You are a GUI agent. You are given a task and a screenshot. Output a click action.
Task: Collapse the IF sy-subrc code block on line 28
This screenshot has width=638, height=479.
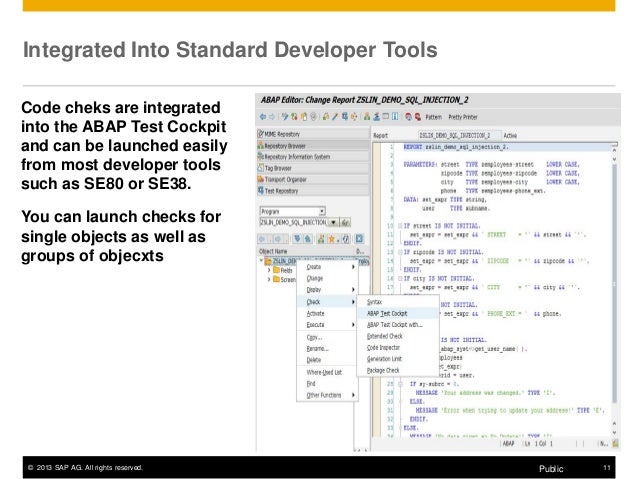pos(400,384)
